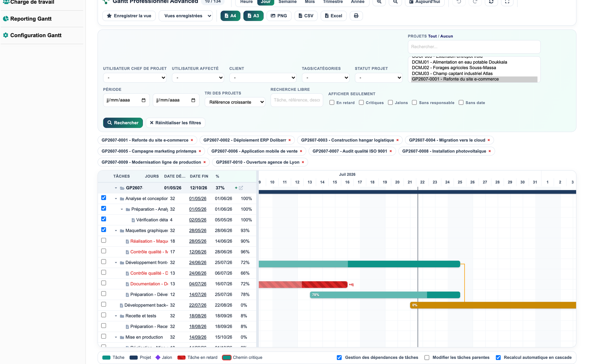Export Gantt as A4 PDF
The image size is (589, 364).
[230, 16]
